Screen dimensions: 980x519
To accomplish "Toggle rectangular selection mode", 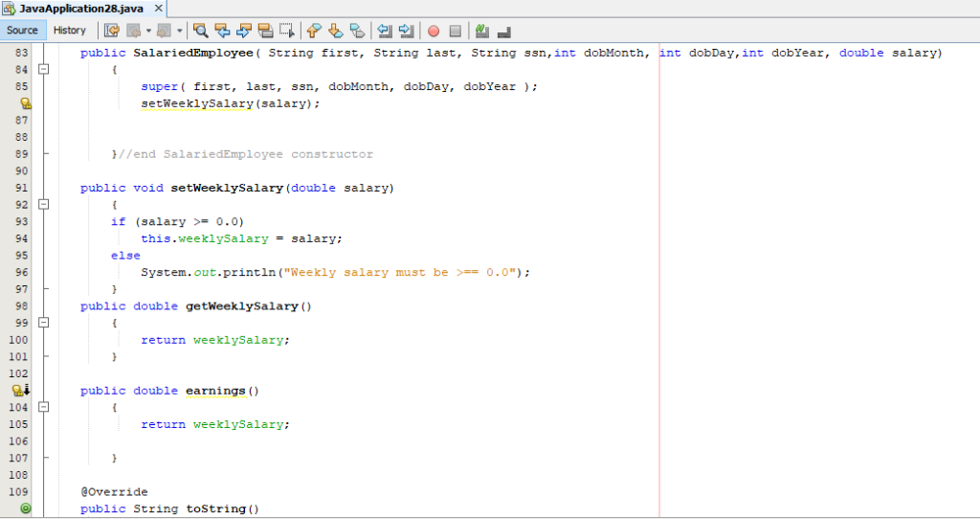I will pos(287,30).
